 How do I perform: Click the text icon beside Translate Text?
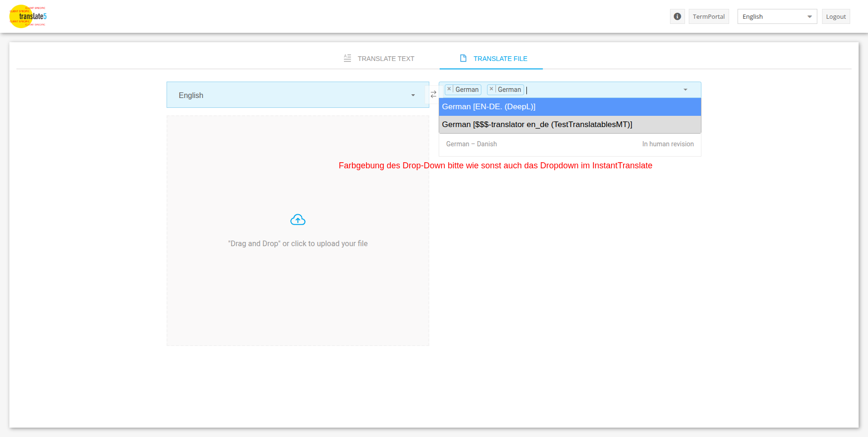[347, 58]
